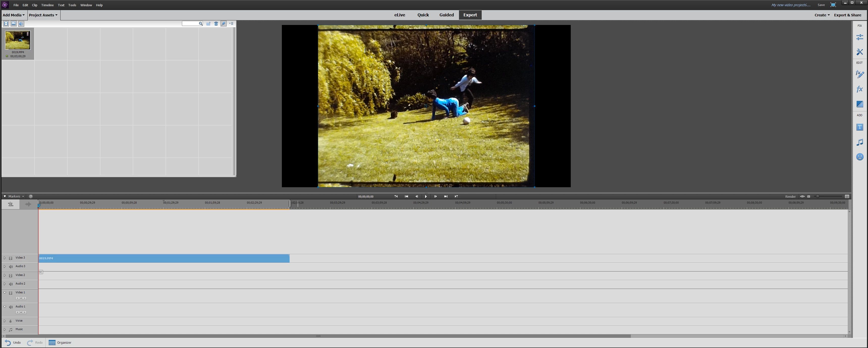Open the Tools wrench and screwdriver icon
Image resolution: width=868 pixels, height=348 pixels.
coord(860,52)
